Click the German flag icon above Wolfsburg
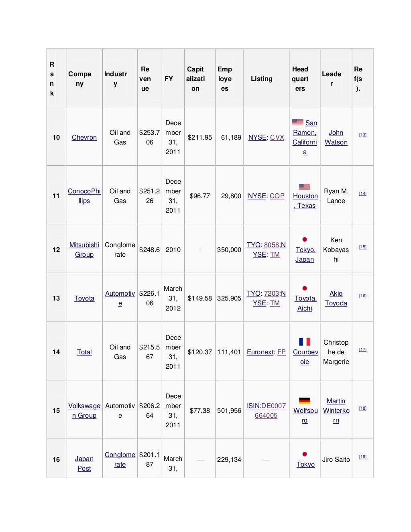The width and height of the screenshot is (411, 532). [305, 400]
